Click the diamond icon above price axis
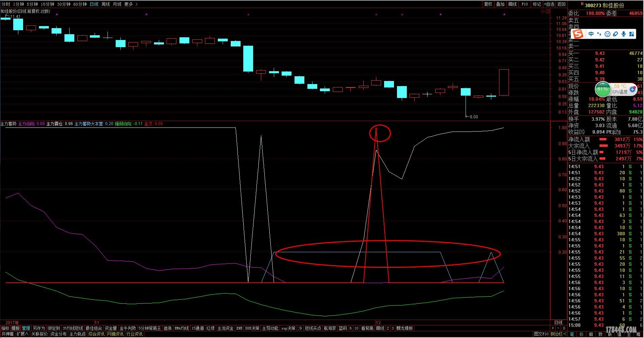The image size is (644, 338). pos(543,11)
